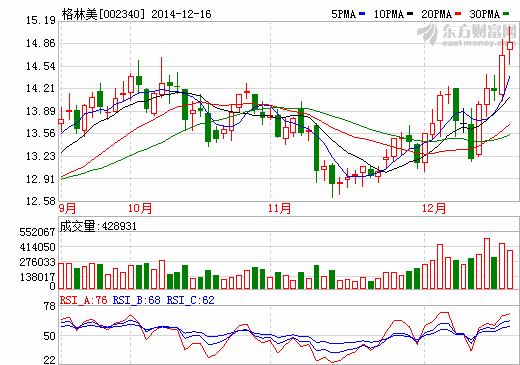Click the chart date 2014-12-16

click(181, 14)
